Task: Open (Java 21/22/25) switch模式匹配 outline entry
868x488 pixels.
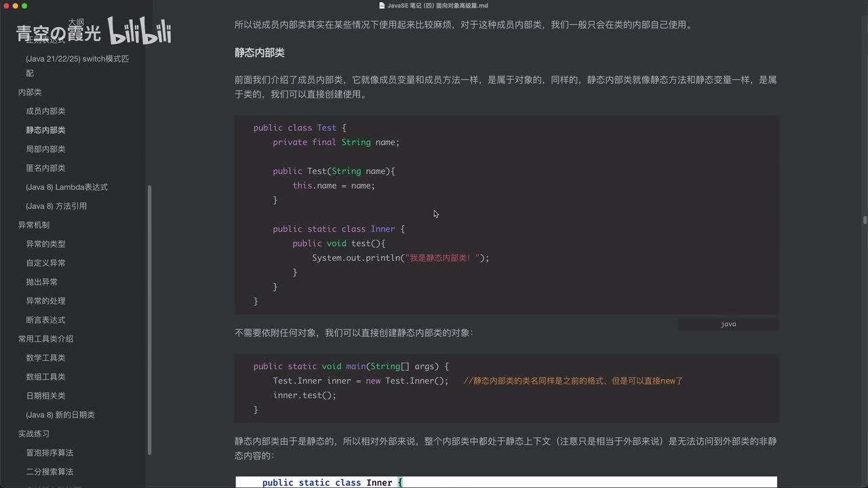Action: (77, 66)
